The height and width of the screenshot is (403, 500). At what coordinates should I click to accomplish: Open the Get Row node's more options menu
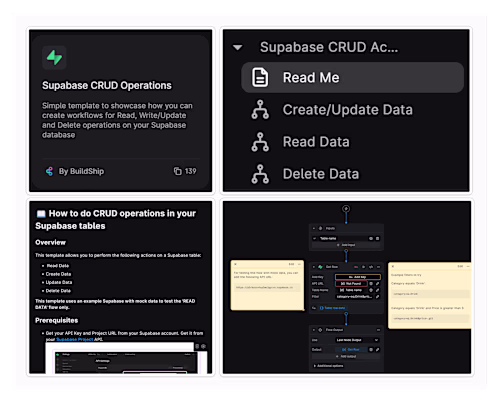point(378,267)
